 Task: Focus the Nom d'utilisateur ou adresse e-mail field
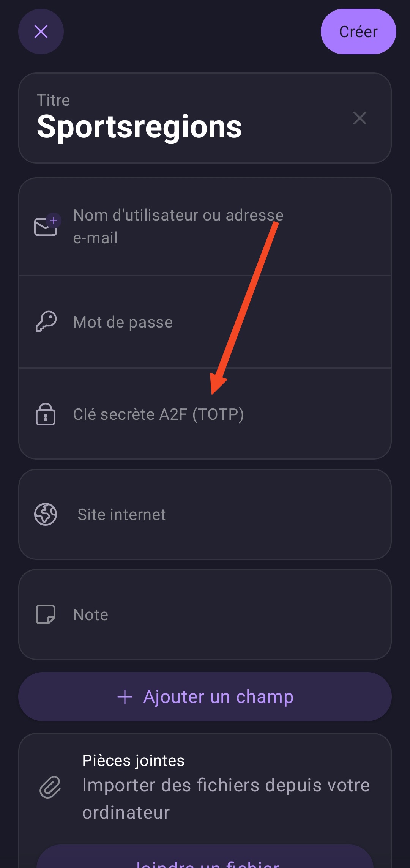tap(178, 227)
